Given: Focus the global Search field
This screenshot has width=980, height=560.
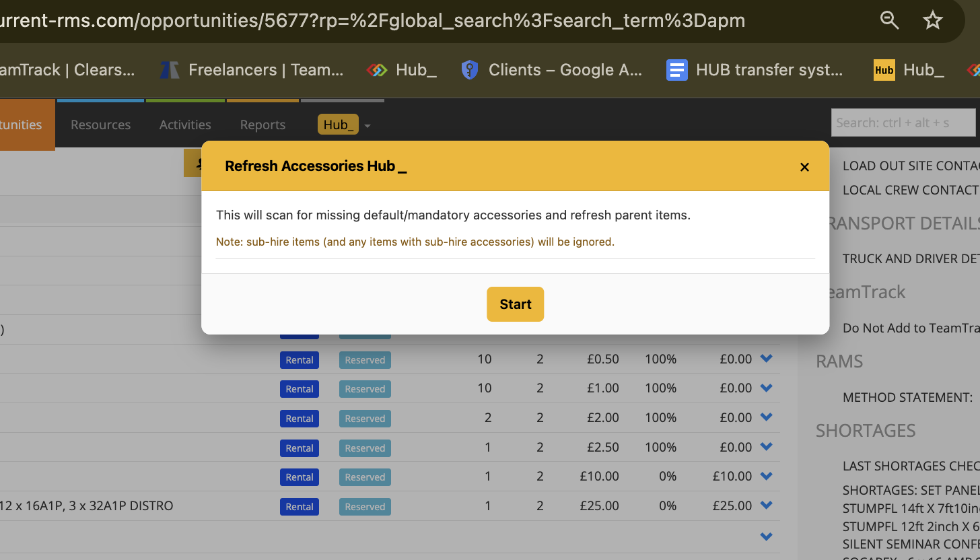Looking at the screenshot, I should pos(903,123).
